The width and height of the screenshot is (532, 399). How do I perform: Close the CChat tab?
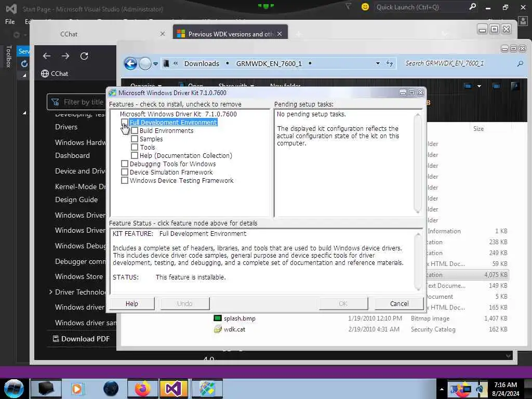click(x=163, y=34)
